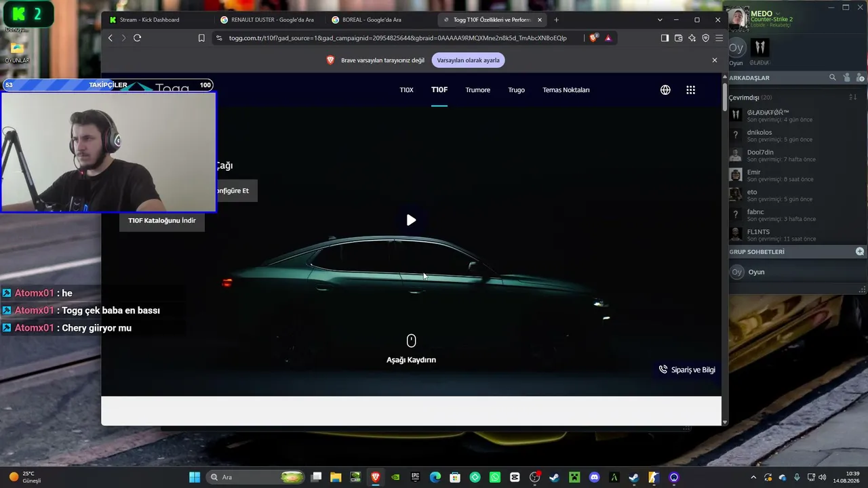Screen dimensions: 868x488
Task: Create a new group chat with plus icon
Action: coord(860,251)
